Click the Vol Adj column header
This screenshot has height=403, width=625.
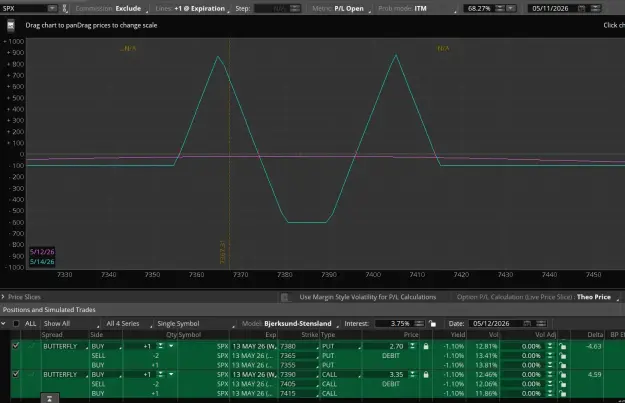point(545,335)
